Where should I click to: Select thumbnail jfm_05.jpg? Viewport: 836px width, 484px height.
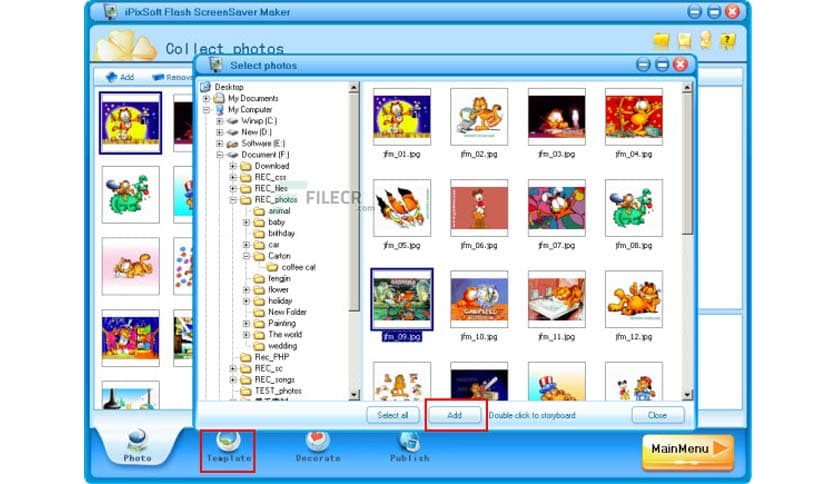tap(402, 208)
